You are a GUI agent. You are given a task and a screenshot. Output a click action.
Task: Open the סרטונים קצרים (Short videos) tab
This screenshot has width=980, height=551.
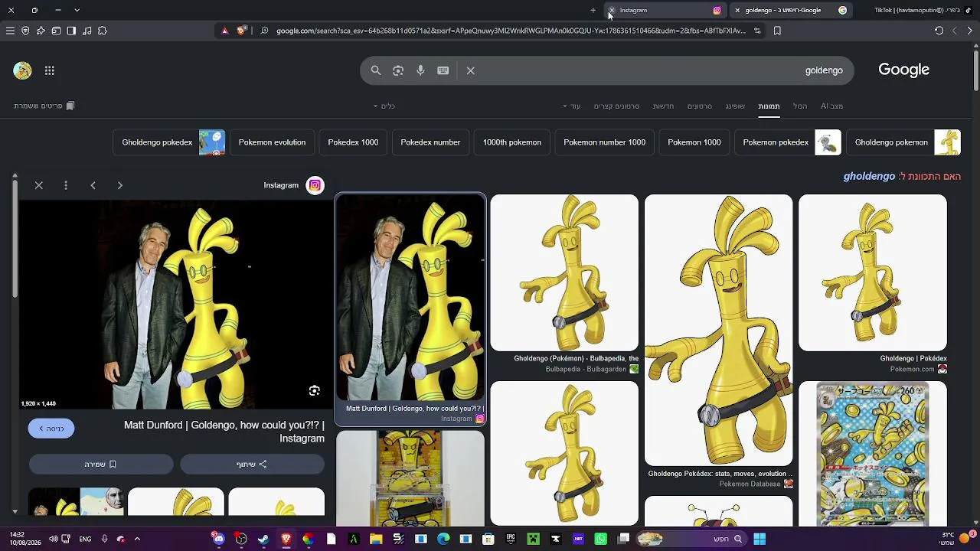pyautogui.click(x=616, y=106)
